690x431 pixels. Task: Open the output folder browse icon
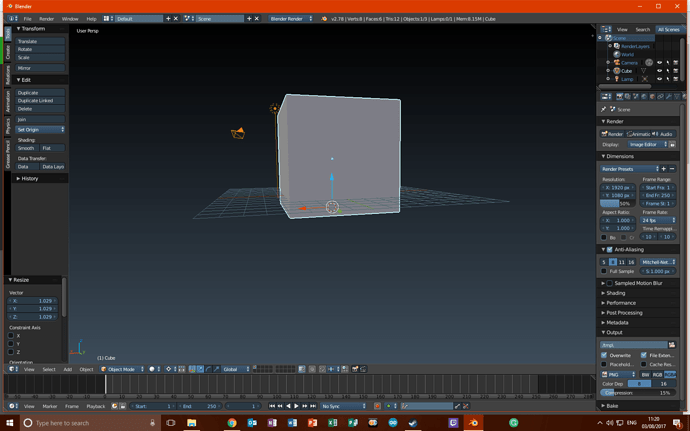tap(672, 345)
